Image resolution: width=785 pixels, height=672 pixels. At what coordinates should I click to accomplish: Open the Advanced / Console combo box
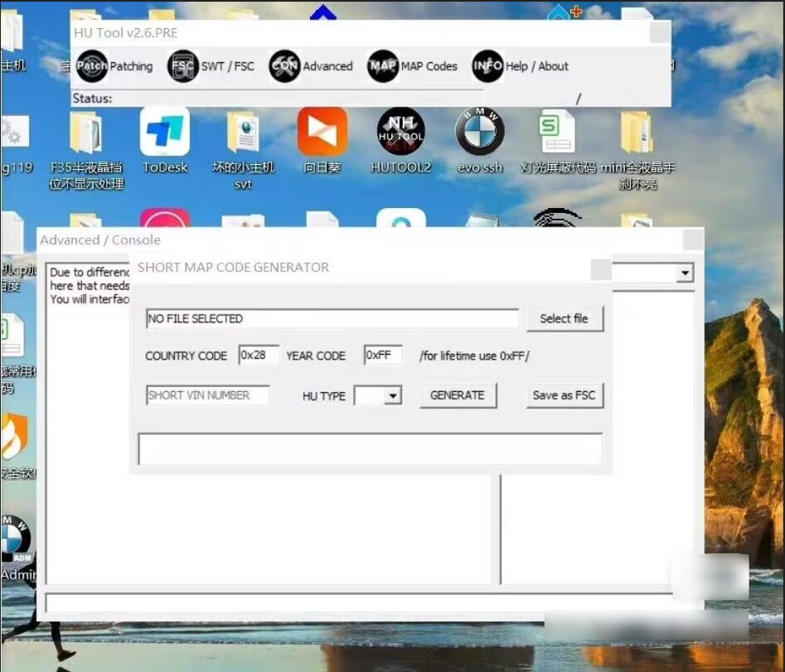click(x=685, y=273)
